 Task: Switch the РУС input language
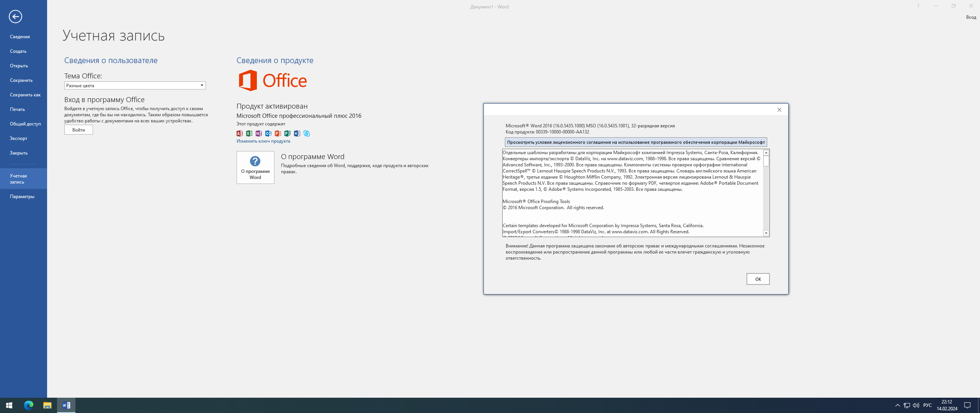tap(927, 405)
